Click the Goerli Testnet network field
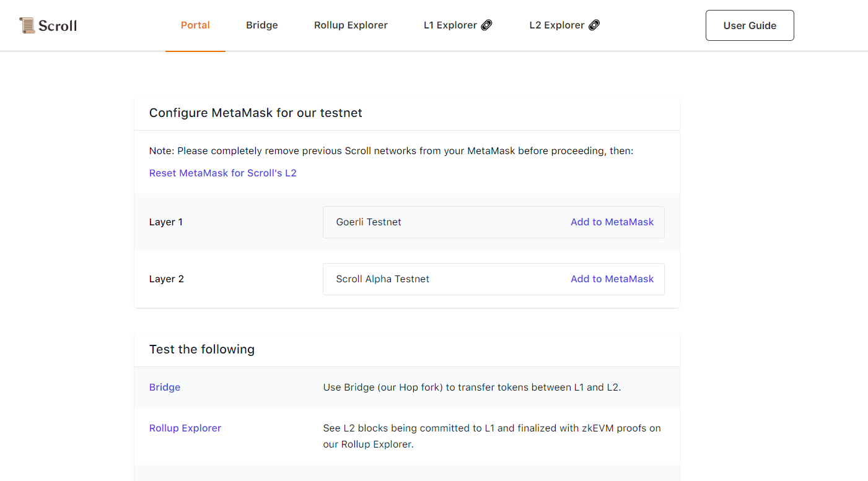 (493, 222)
